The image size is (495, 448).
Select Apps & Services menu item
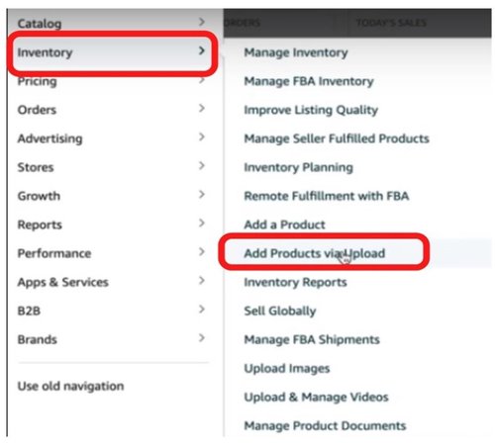(x=63, y=282)
